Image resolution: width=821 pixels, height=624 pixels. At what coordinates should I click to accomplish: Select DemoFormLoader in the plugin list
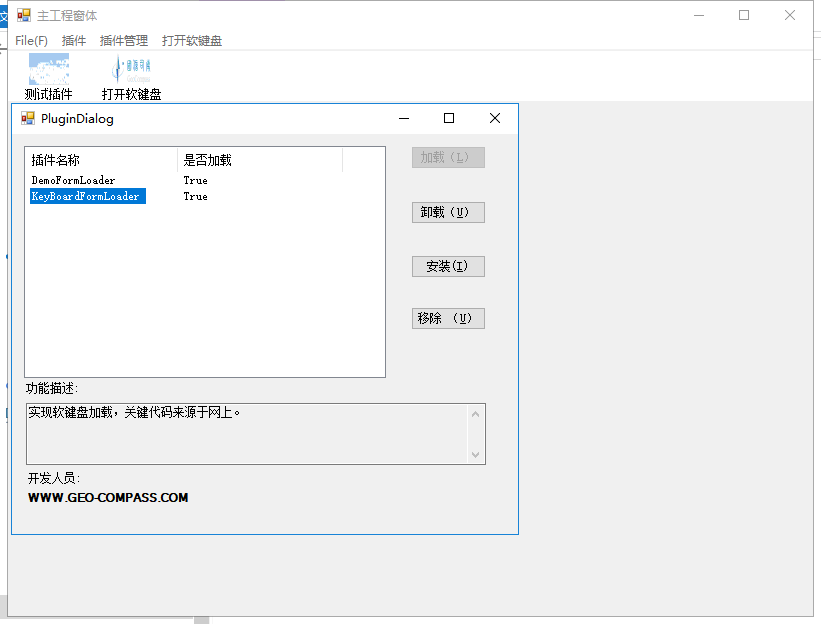click(73, 181)
